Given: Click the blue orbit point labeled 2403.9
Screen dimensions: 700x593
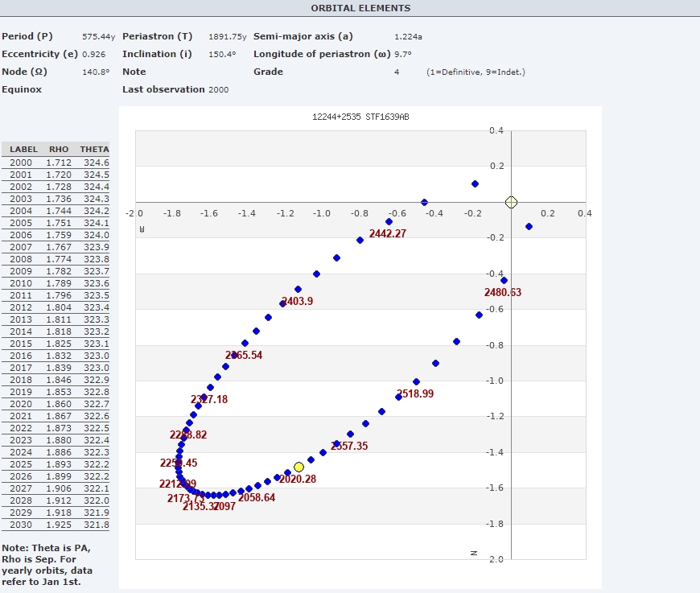Looking at the screenshot, I should pyautogui.click(x=282, y=303).
